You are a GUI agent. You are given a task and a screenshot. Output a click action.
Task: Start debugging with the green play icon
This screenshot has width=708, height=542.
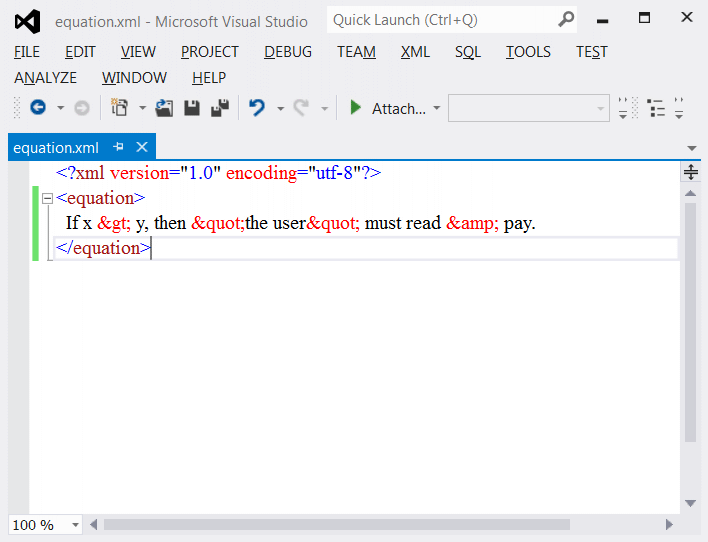[x=355, y=107]
